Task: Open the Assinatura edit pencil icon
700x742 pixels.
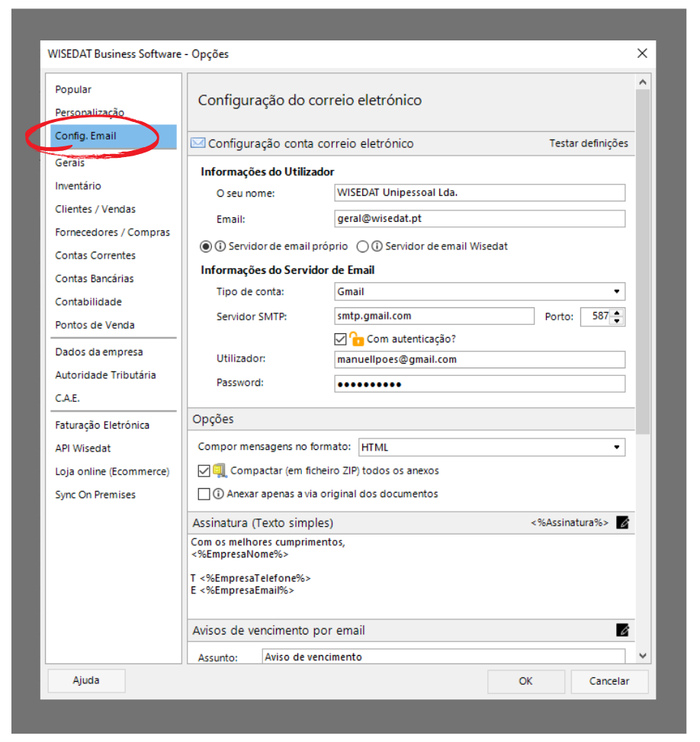Action: pyautogui.click(x=622, y=522)
